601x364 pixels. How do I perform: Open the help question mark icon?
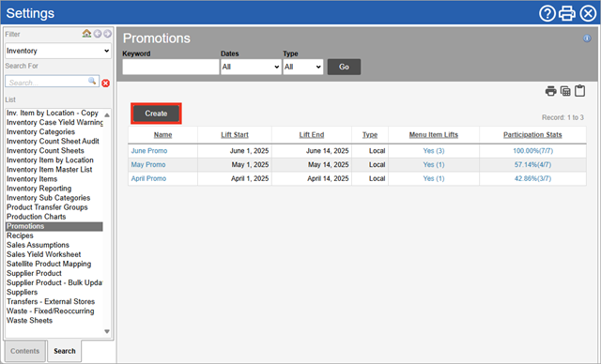[x=547, y=13]
